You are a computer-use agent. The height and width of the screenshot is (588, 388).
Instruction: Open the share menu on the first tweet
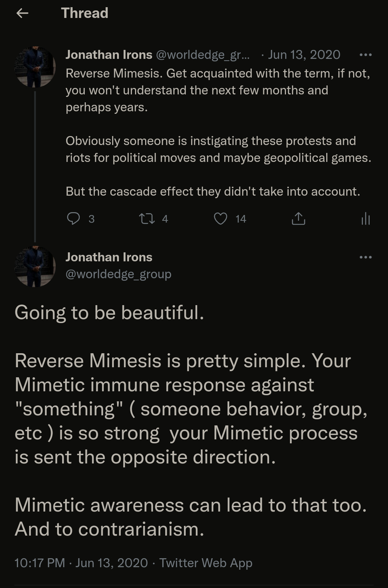pos(298,219)
